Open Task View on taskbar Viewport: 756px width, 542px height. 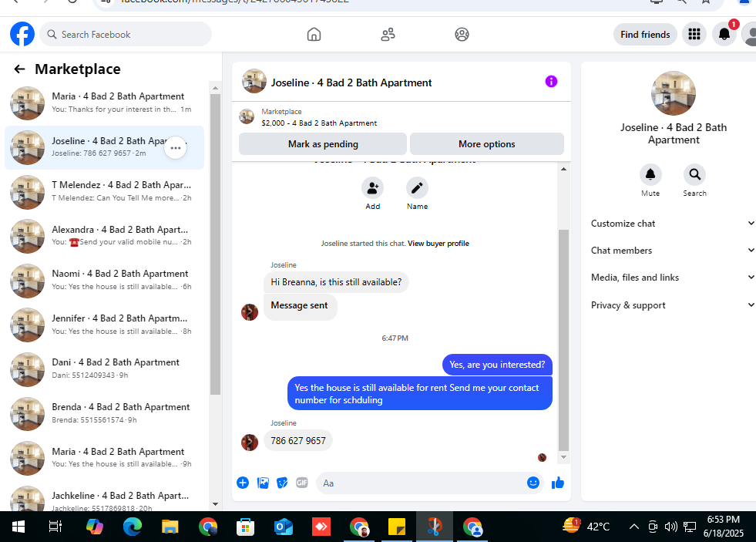(55, 527)
